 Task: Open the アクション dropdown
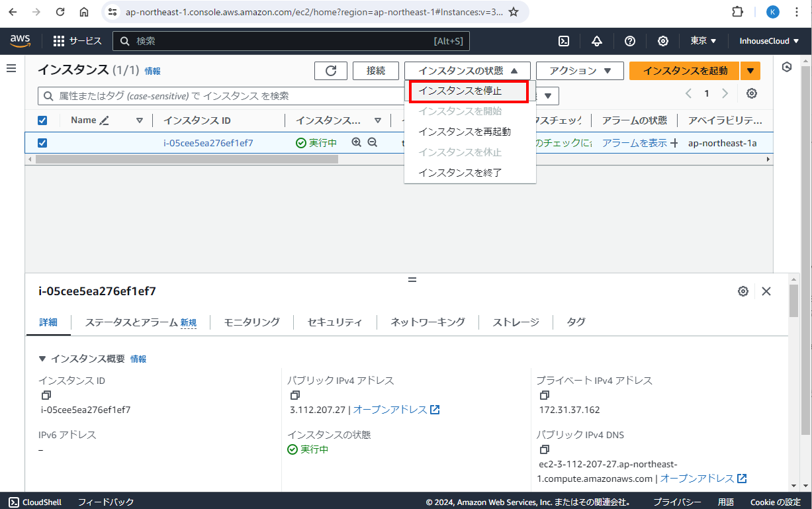580,71
